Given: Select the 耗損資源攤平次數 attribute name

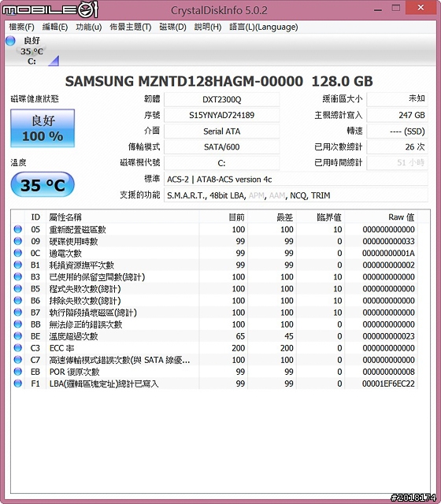Looking at the screenshot, I should point(82,265).
